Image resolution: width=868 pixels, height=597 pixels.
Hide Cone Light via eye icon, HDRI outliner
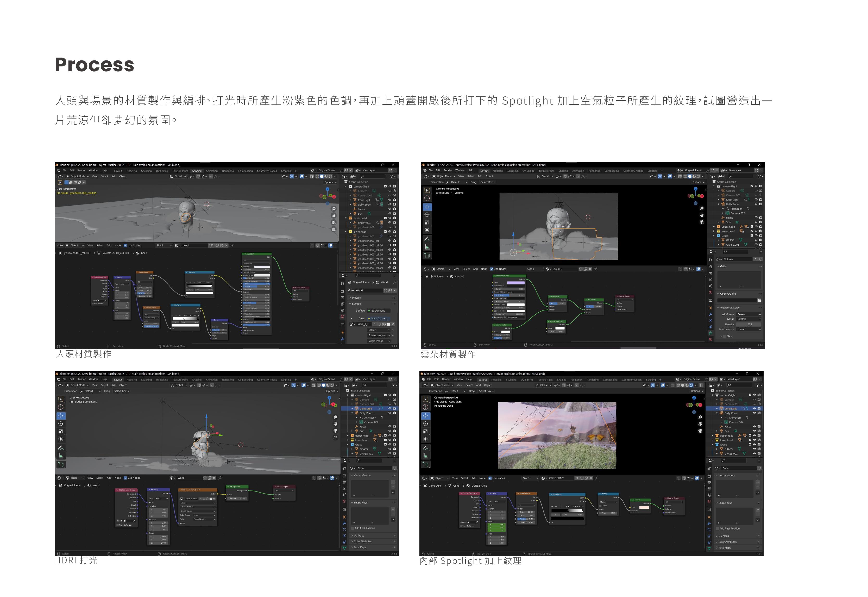(390, 408)
